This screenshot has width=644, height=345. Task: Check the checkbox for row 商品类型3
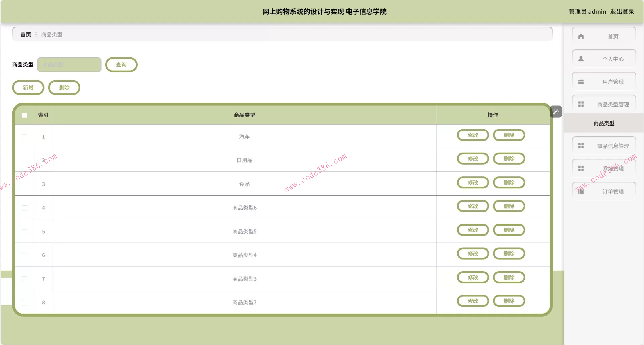click(24, 279)
